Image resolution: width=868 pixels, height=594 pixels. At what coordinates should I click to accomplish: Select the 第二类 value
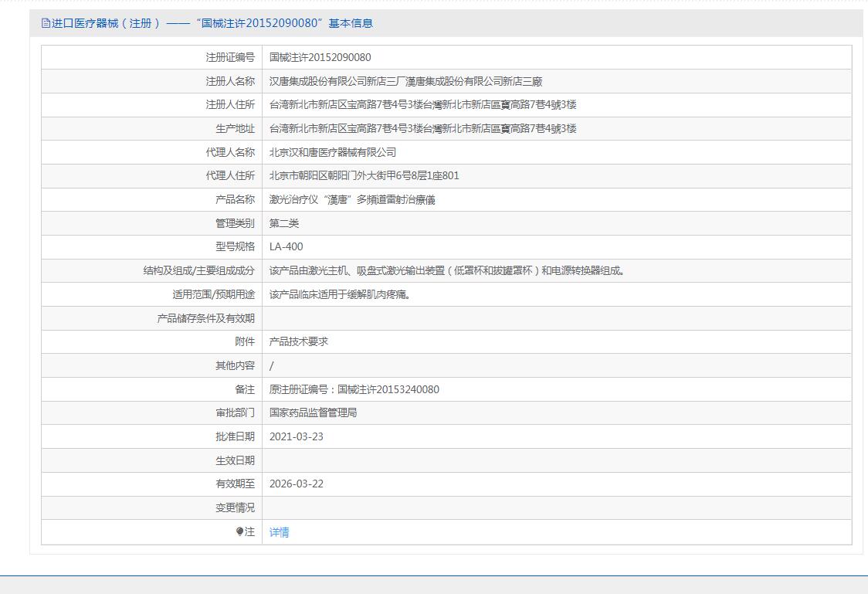(x=284, y=223)
